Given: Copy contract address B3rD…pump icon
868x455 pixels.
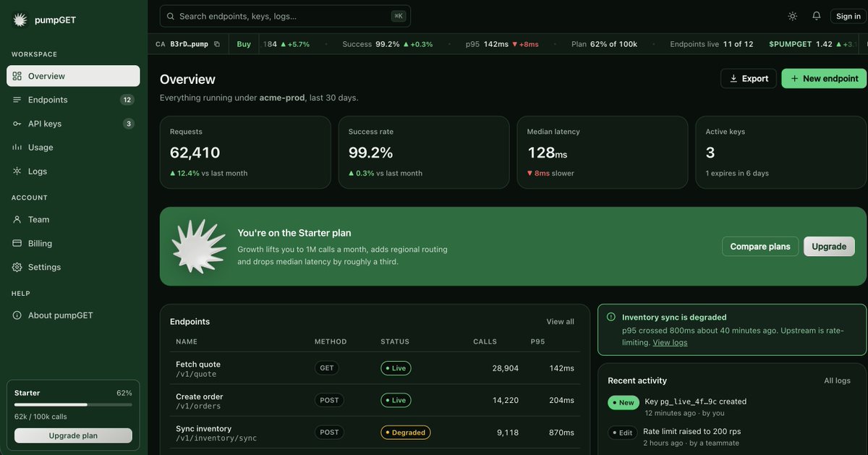Looking at the screenshot, I should pyautogui.click(x=217, y=44).
